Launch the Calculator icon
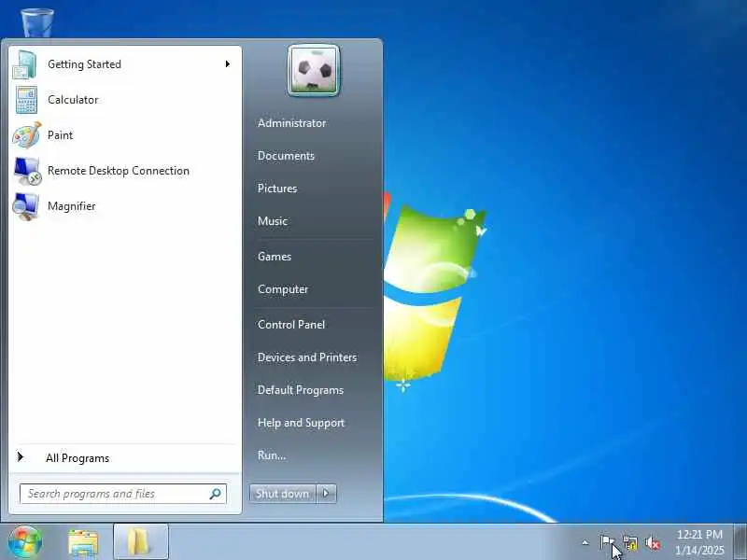 pos(26,100)
